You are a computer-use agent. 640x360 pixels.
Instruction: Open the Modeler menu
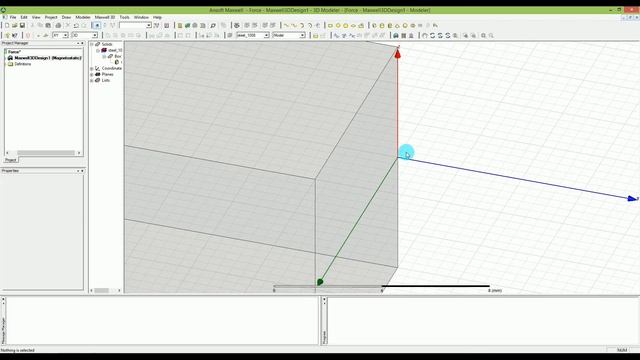click(x=83, y=18)
